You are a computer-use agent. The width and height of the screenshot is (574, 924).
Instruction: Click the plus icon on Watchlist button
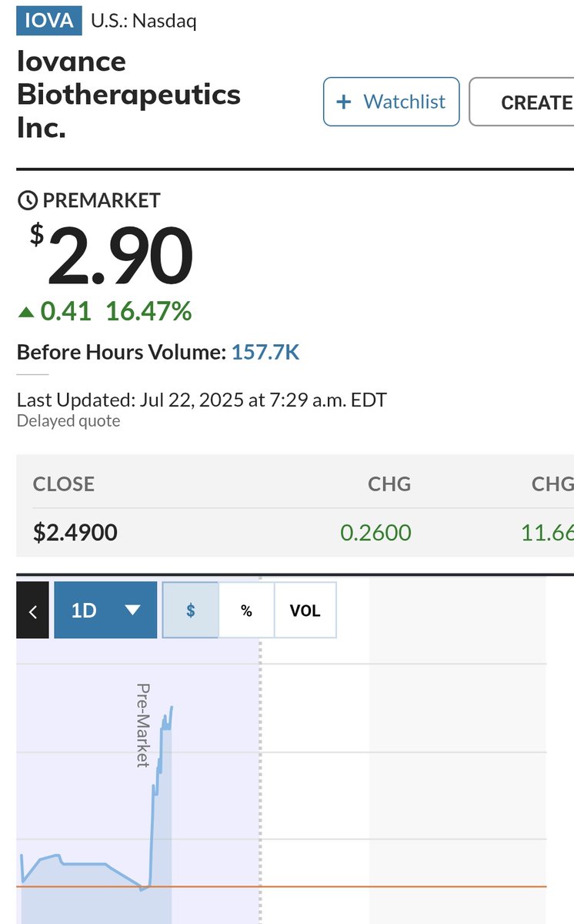[345, 102]
